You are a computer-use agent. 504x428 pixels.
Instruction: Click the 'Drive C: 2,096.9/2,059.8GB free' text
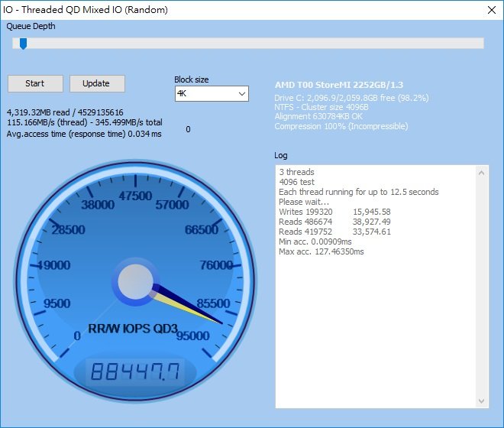[351, 98]
